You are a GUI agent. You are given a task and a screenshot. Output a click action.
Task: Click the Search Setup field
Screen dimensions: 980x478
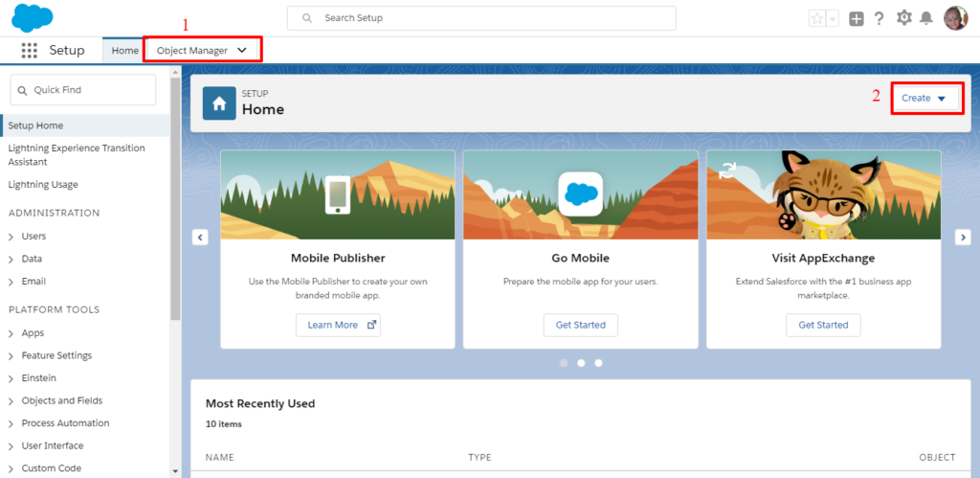point(481,18)
